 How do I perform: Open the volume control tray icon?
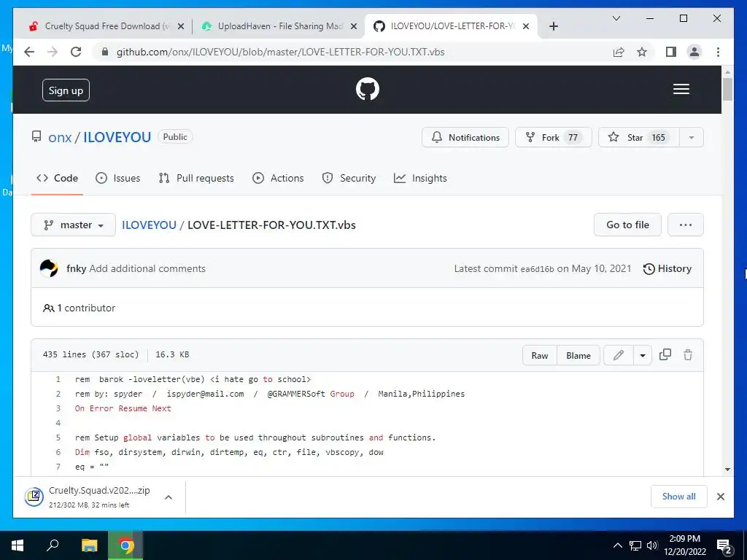pyautogui.click(x=652, y=545)
